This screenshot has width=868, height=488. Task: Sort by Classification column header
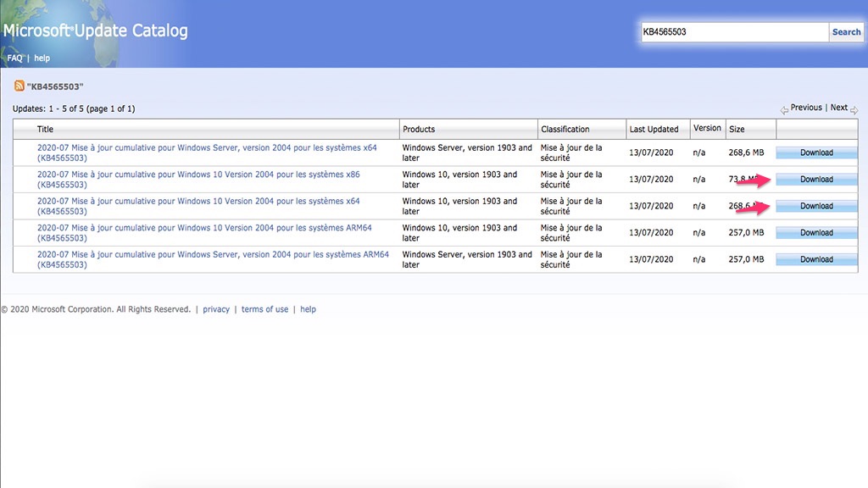[x=565, y=129]
